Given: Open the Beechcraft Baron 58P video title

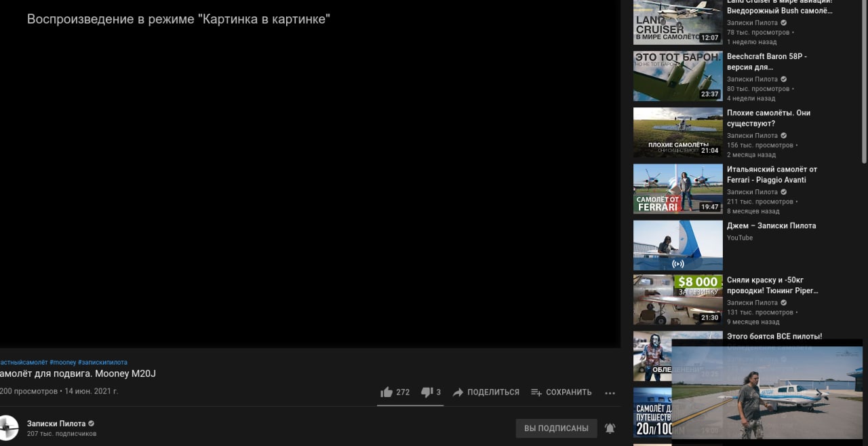Looking at the screenshot, I should pyautogui.click(x=767, y=62).
